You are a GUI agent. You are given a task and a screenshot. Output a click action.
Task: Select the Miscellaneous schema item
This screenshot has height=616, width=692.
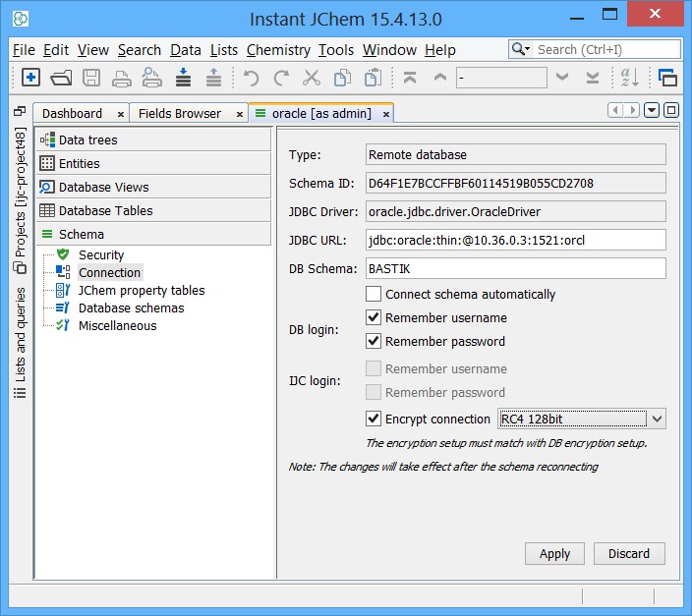(117, 325)
